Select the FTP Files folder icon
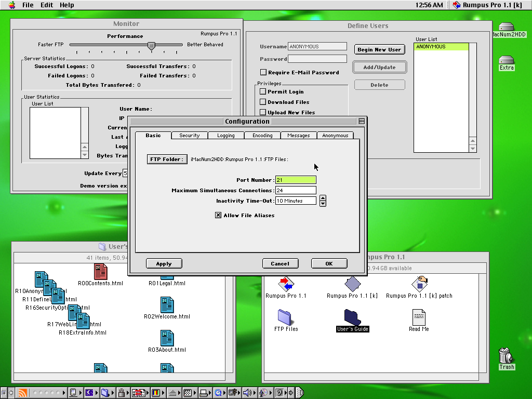The width and height of the screenshot is (532, 399). click(284, 317)
